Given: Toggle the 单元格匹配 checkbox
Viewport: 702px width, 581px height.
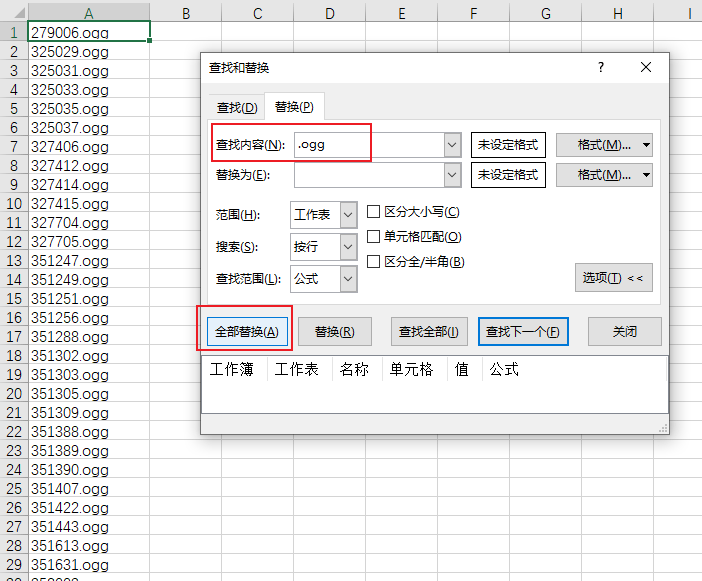Looking at the screenshot, I should [374, 237].
